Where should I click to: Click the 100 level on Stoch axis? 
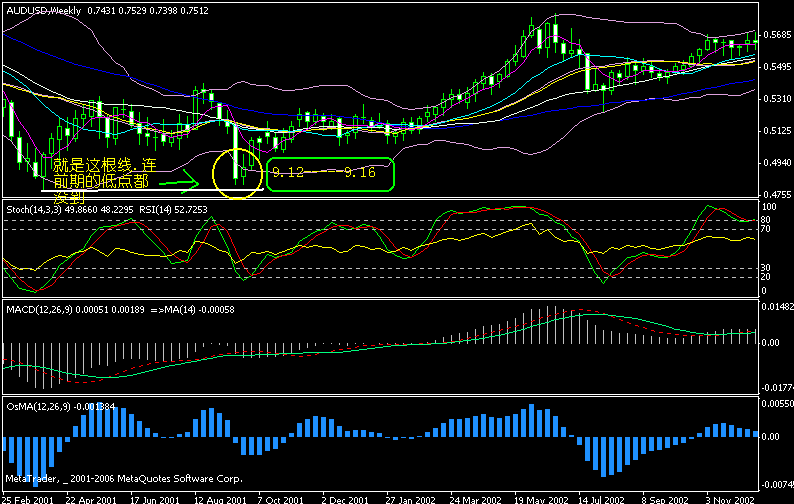pos(769,207)
